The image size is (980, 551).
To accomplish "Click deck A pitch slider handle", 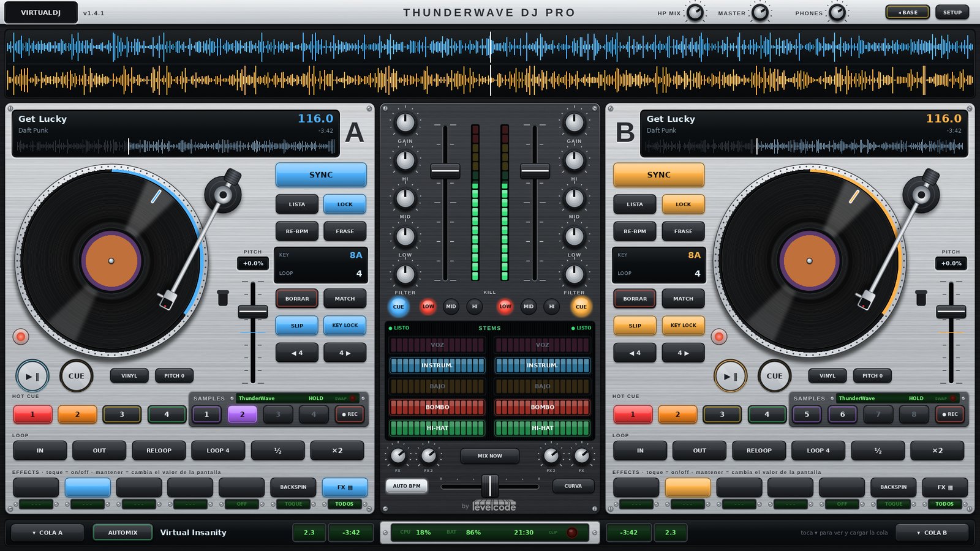I will (x=252, y=312).
